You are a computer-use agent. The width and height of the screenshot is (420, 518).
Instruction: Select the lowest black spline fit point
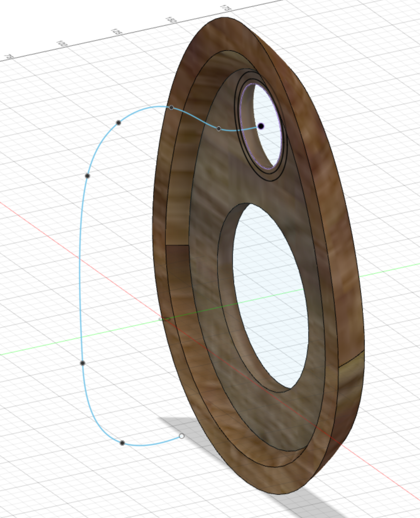tap(122, 443)
